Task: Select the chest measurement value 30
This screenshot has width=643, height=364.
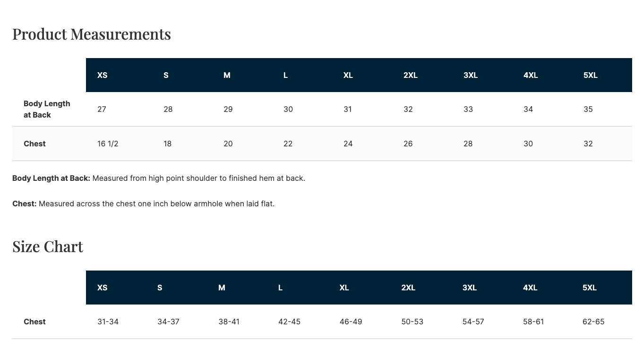Action: pyautogui.click(x=528, y=144)
